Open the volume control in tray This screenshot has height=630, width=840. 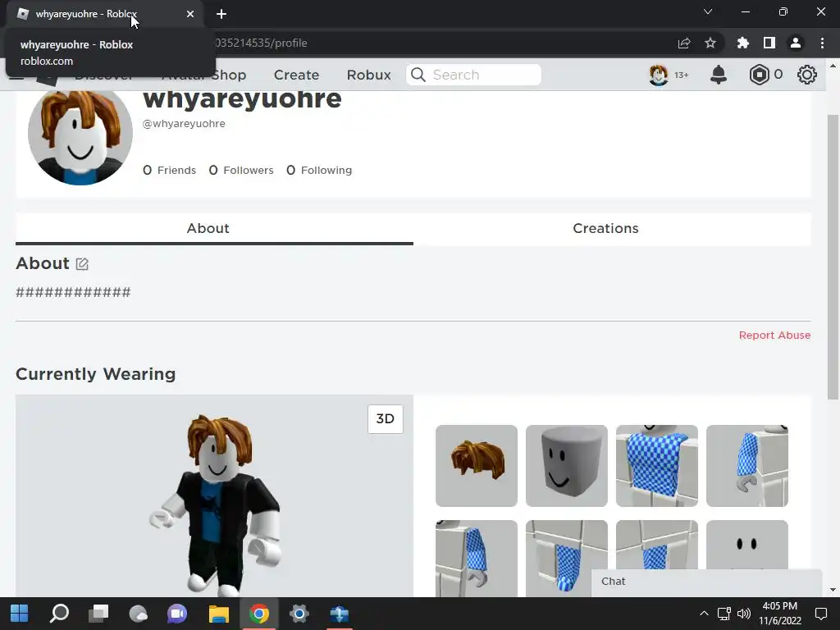click(743, 614)
